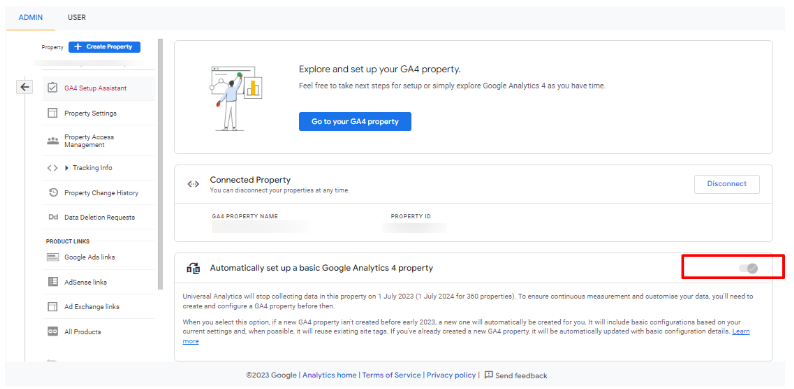
Task: Click the Create Property button
Action: point(104,47)
